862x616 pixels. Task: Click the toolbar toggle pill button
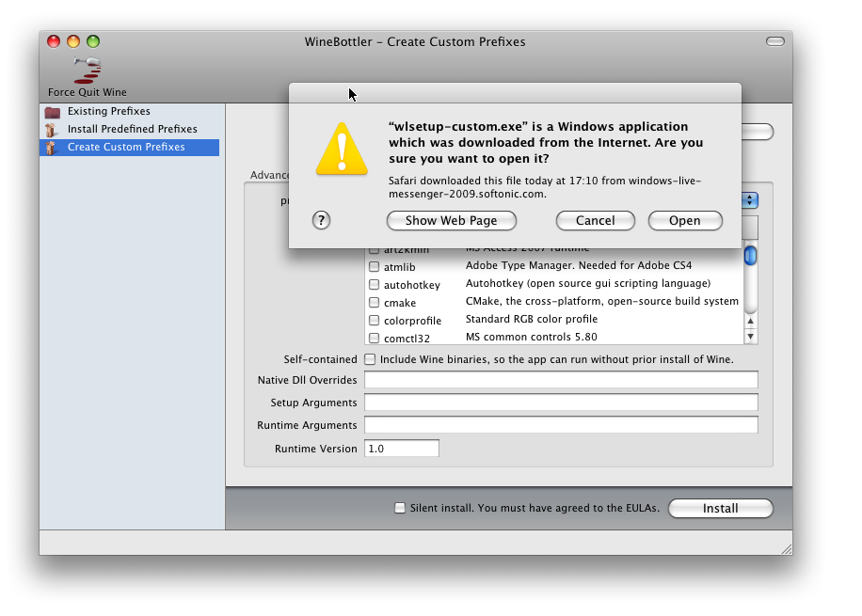(x=775, y=41)
